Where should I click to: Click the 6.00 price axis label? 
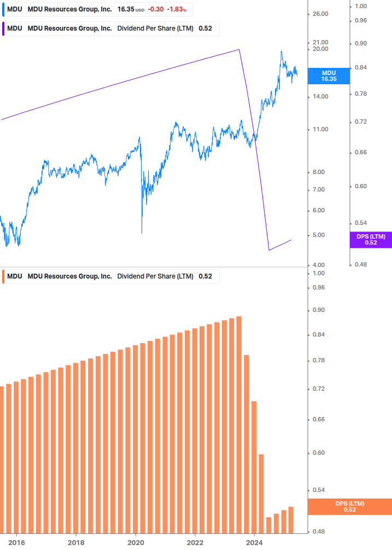coord(319,211)
